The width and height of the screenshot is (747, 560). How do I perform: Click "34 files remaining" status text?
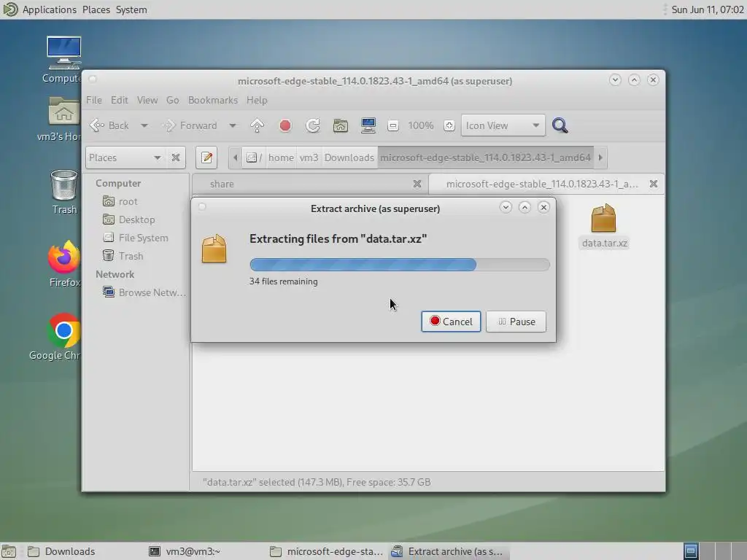click(x=284, y=281)
